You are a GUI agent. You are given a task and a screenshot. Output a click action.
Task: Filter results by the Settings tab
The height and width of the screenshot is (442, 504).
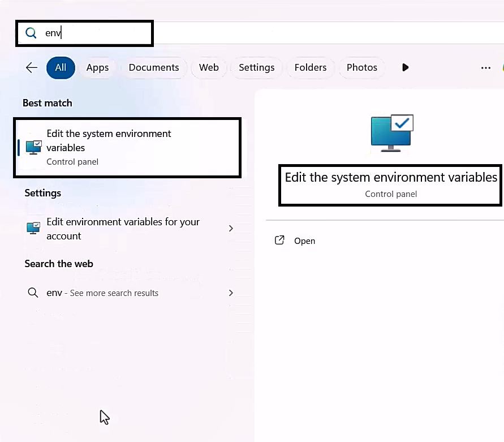coord(256,67)
